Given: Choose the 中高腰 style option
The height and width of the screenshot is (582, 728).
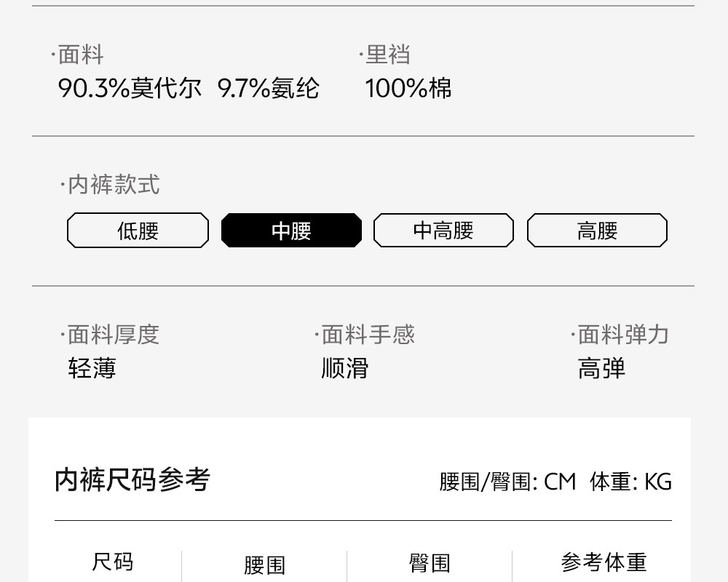Looking at the screenshot, I should [x=443, y=231].
